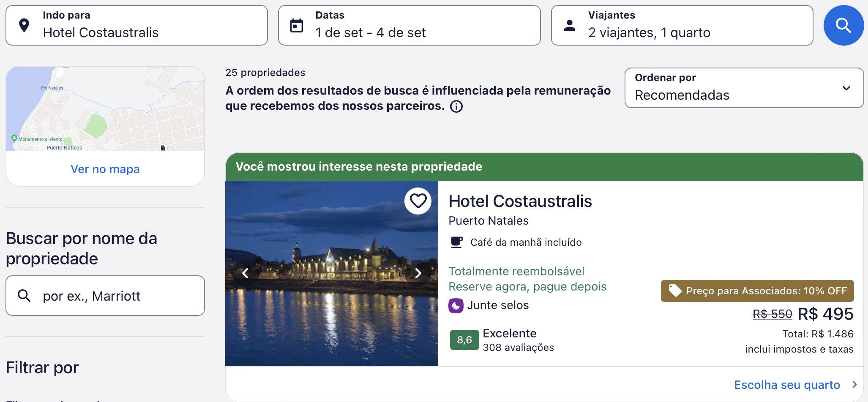
Task: Save Hotel Costaustralis with heart icon
Action: tap(418, 201)
